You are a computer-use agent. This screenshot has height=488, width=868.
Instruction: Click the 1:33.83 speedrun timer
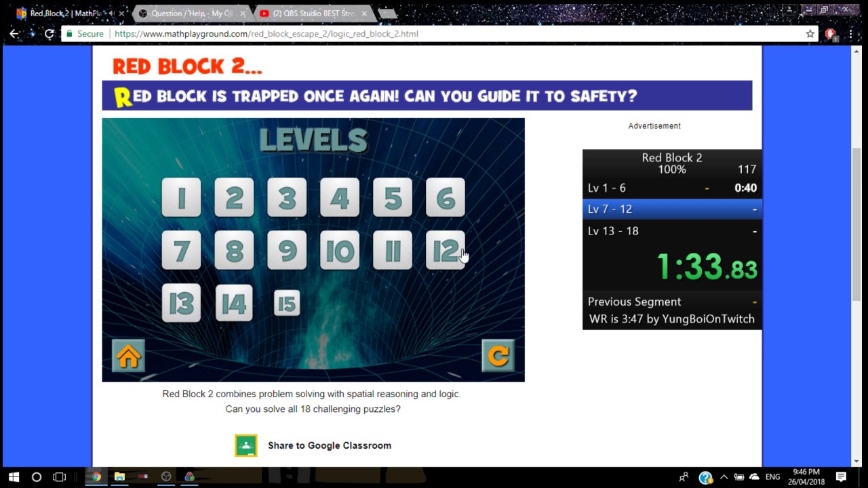tap(707, 266)
